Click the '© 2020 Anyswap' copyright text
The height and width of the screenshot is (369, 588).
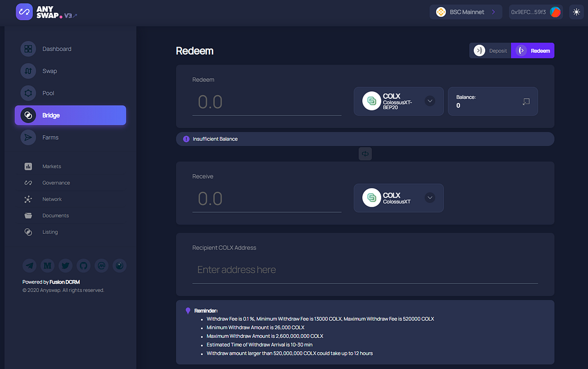coord(63,290)
